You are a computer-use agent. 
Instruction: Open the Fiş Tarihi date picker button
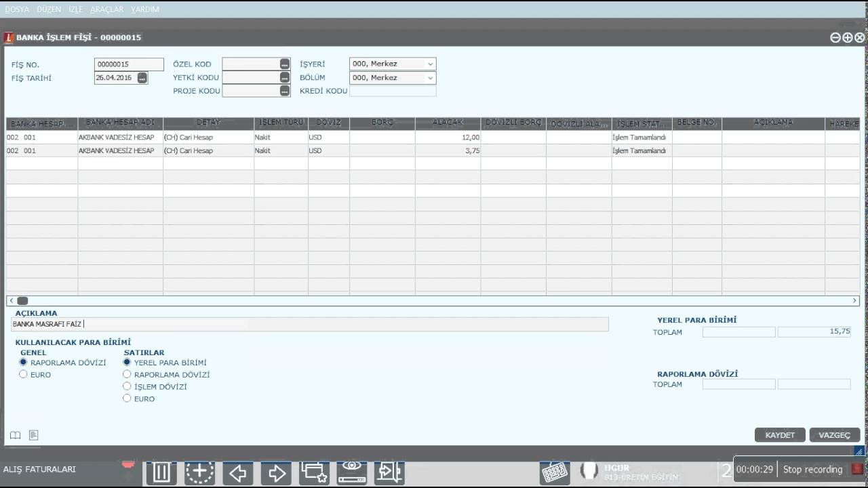point(142,78)
